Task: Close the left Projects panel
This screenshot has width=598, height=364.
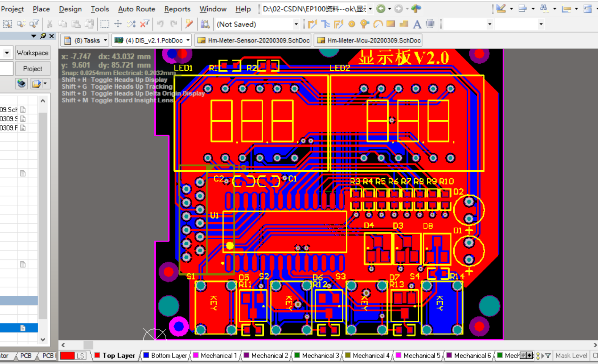Action: tap(52, 36)
